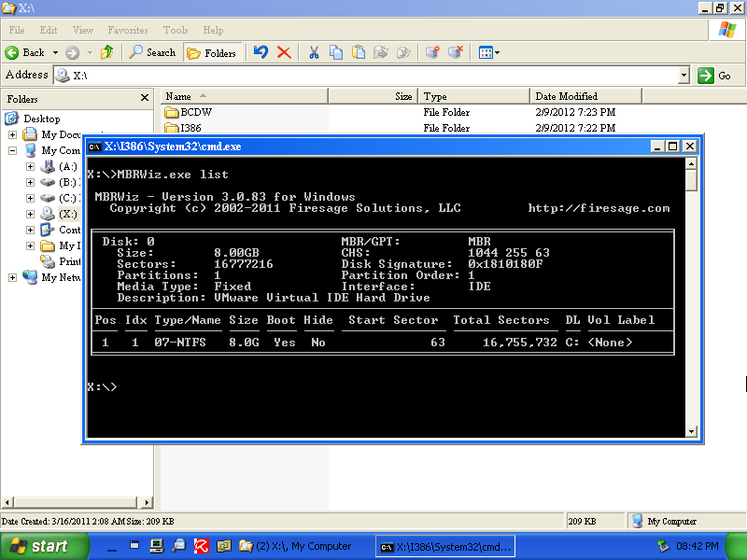Viewport: 747px width, 560px height.
Task: Collapse the My Computer tree node
Action: coord(13,150)
